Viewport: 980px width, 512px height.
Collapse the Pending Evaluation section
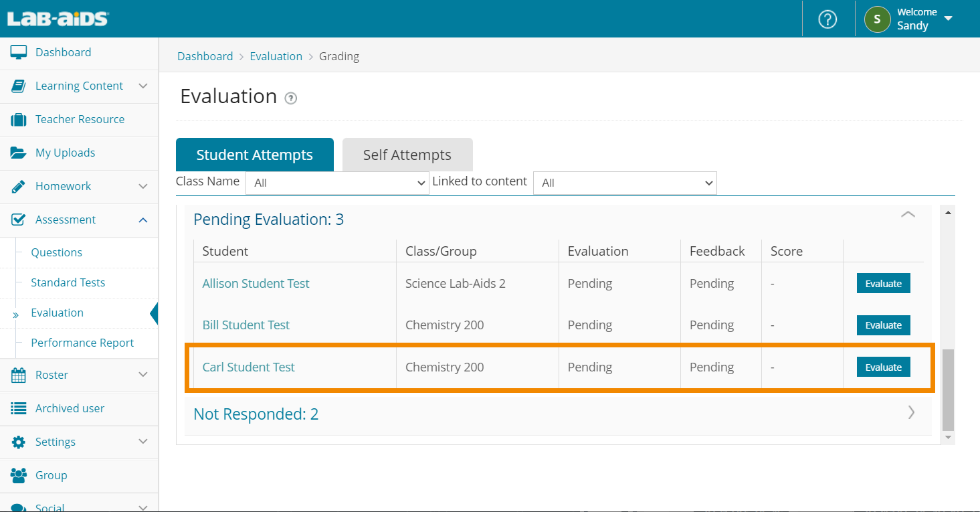click(x=907, y=215)
